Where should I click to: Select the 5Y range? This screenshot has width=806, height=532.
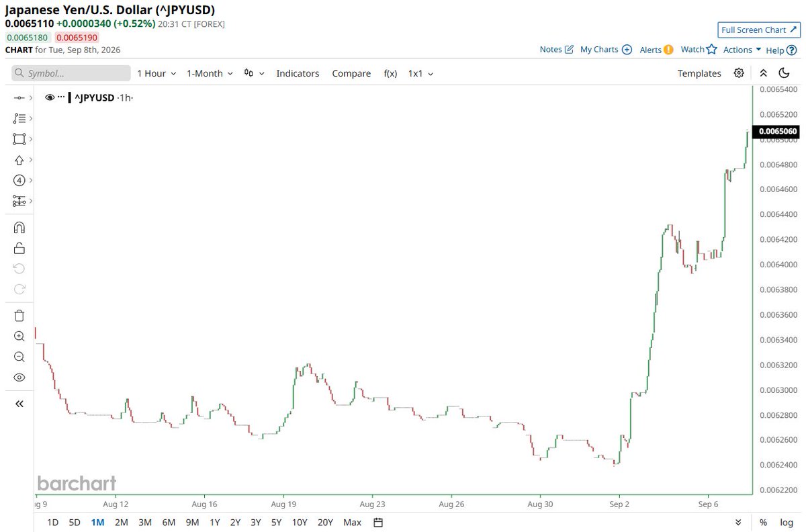point(276,522)
